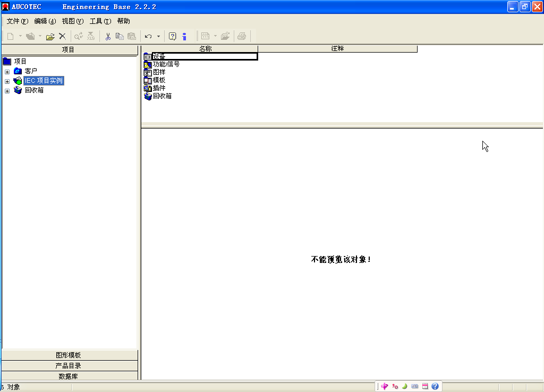Open the Undo history dropdown arrow

coord(158,36)
